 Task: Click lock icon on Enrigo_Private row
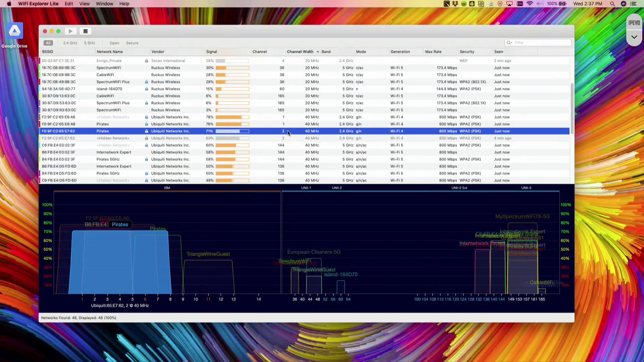[147, 61]
